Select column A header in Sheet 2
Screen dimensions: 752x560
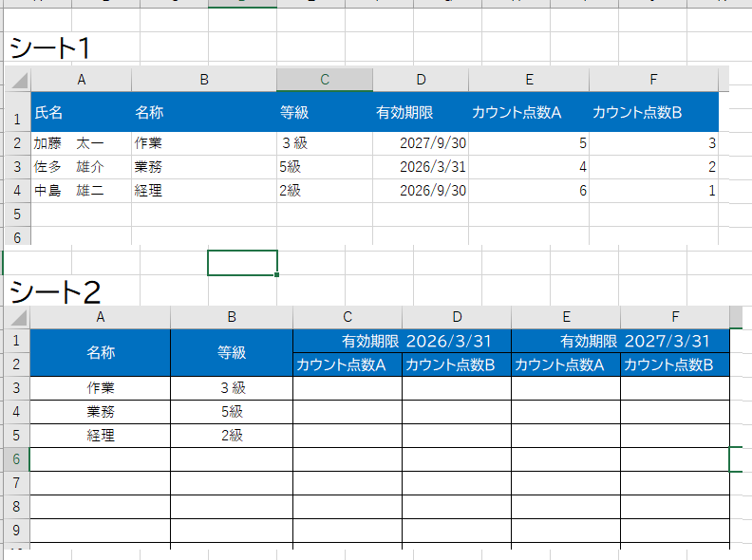[x=101, y=317]
